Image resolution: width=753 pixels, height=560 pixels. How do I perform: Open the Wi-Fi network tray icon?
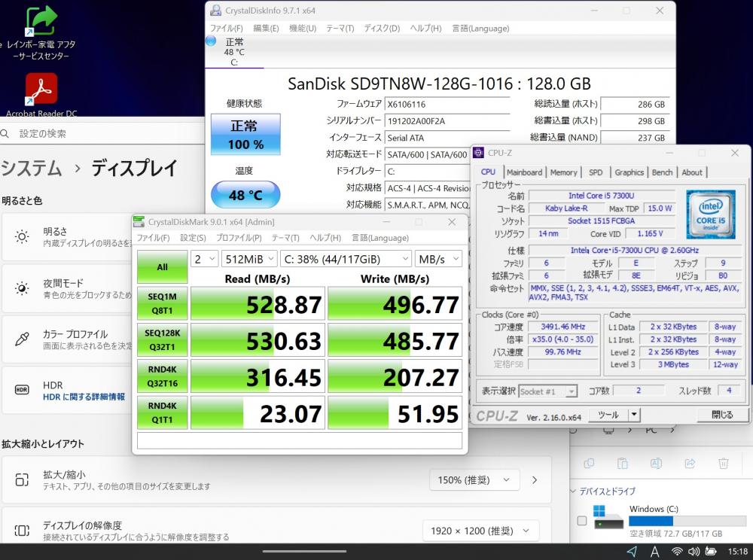tap(677, 552)
